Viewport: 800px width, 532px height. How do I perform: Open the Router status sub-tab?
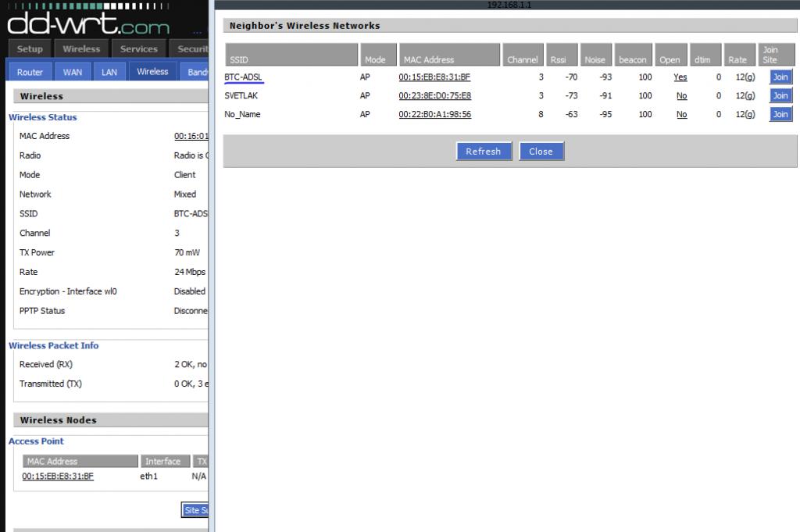tap(30, 72)
